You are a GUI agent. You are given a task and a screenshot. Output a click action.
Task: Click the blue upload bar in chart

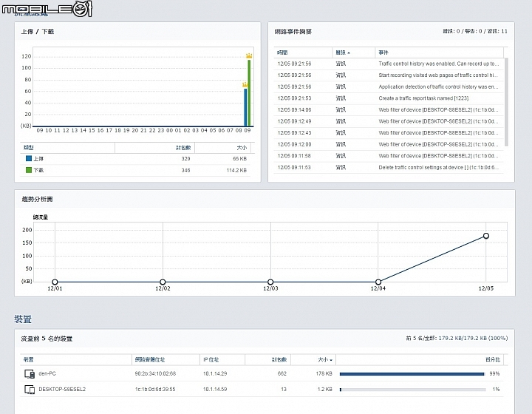coord(245,107)
